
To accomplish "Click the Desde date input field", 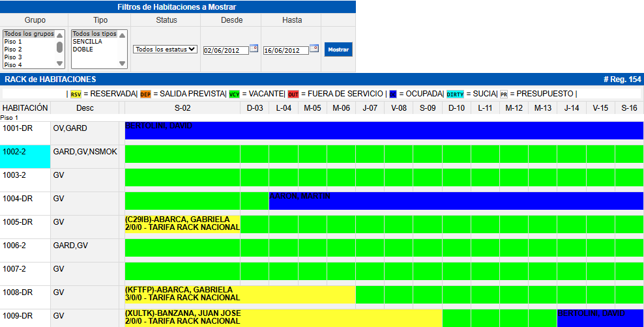I will [226, 50].
